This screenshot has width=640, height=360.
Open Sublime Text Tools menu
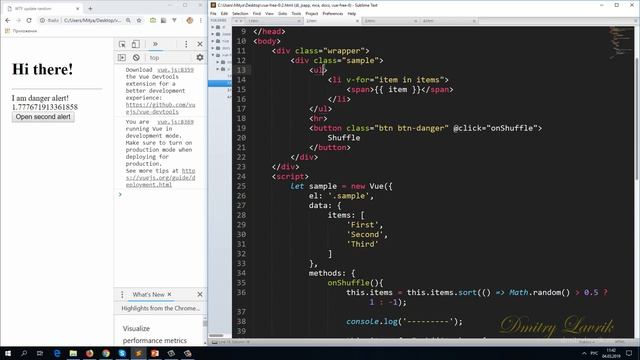pos(296,13)
